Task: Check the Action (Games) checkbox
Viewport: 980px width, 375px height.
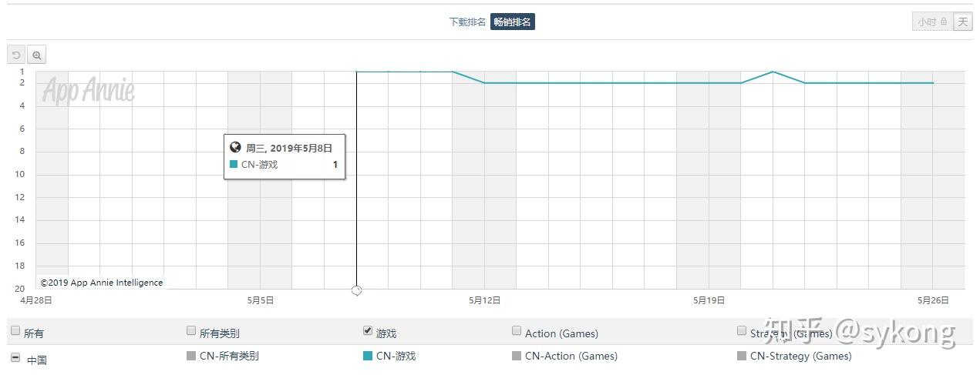Action: pos(517,331)
